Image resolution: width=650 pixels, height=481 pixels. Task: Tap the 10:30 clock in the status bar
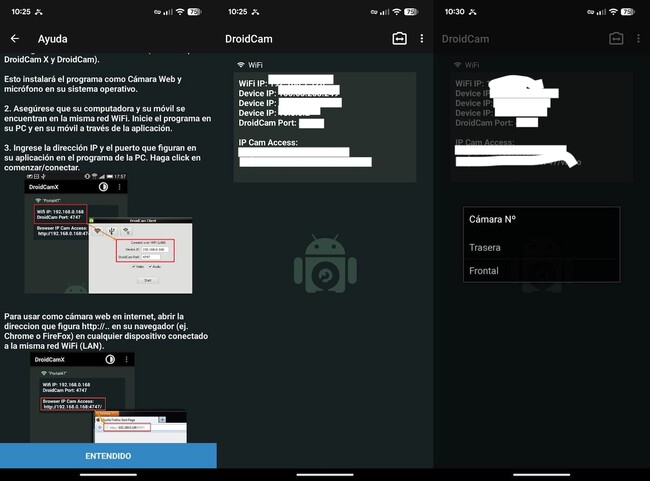(453, 11)
